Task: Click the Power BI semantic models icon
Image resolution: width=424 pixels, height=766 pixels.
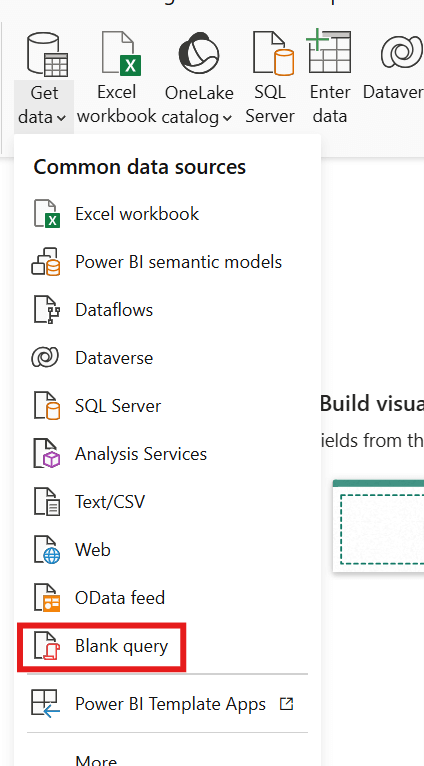Action: 46,262
